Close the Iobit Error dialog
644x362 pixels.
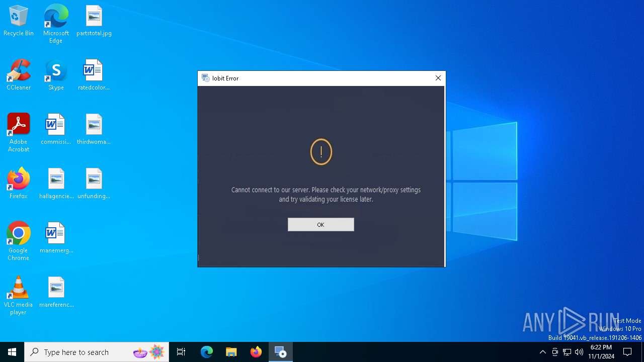tap(438, 78)
